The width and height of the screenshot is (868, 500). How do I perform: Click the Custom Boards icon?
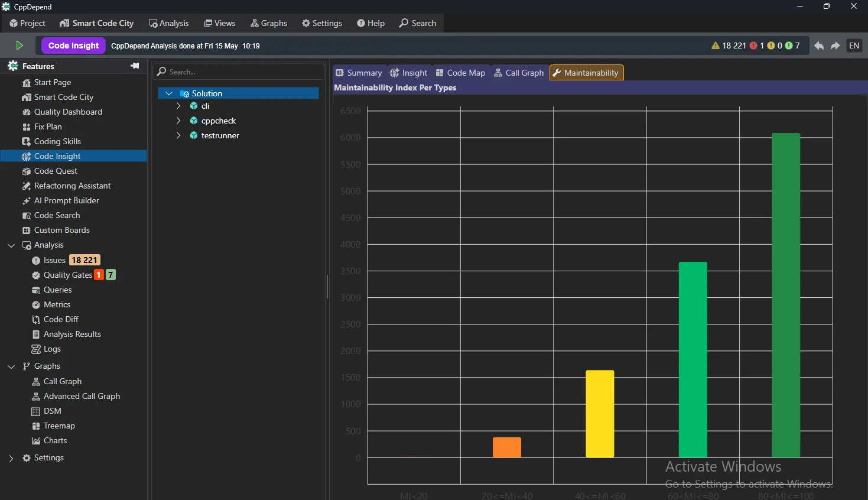click(x=26, y=230)
